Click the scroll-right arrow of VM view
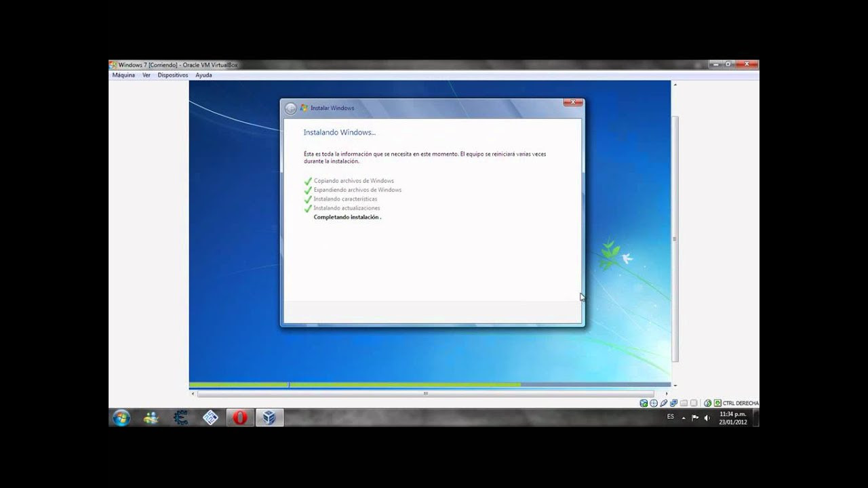 click(666, 393)
